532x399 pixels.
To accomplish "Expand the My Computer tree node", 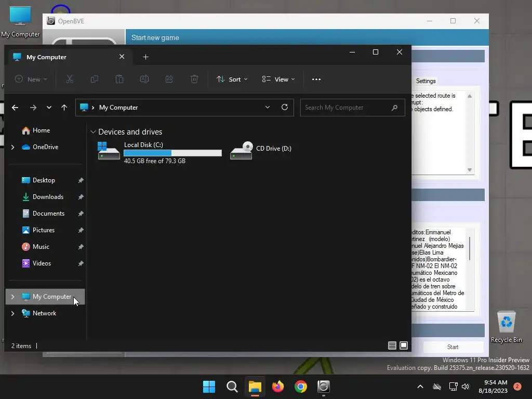I will [x=13, y=297].
